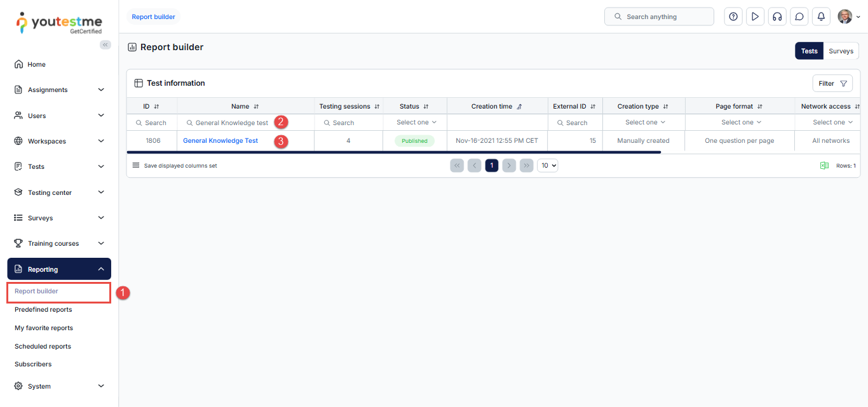The height and width of the screenshot is (407, 868).
Task: Open the General Knowledge Test link
Action: (x=220, y=141)
